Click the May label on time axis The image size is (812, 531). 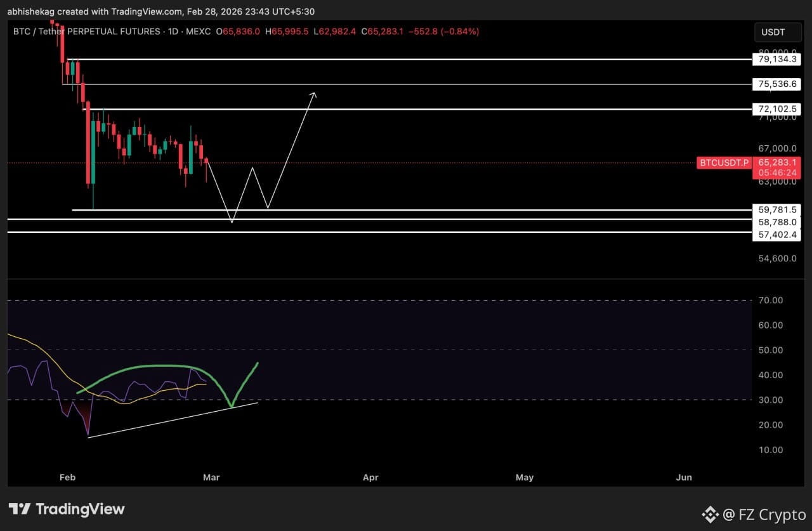click(x=525, y=477)
